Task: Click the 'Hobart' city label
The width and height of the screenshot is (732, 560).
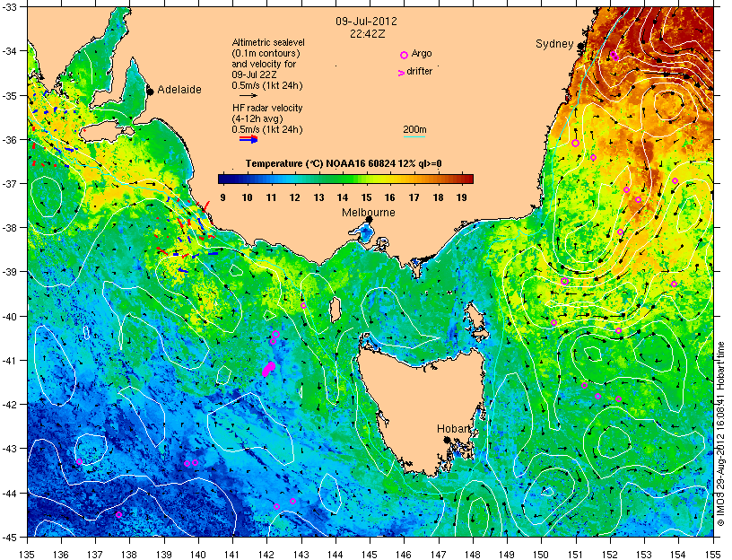Action: 453,429
